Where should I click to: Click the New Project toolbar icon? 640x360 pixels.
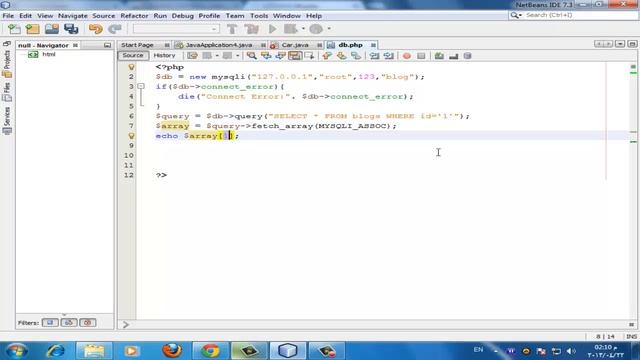pos(33,29)
